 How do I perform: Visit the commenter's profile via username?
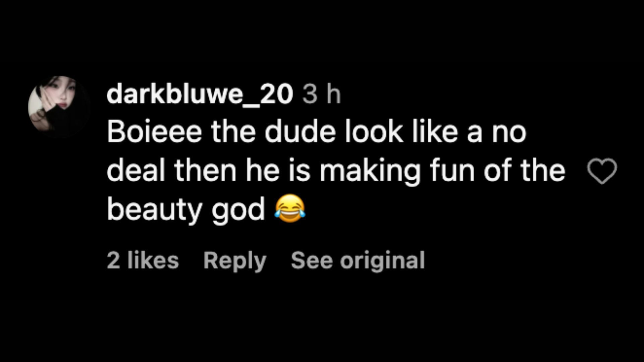200,95
